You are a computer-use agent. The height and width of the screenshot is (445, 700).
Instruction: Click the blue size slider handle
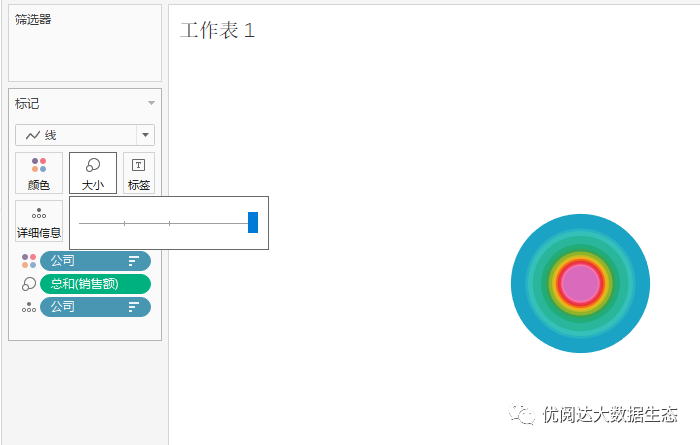point(253,222)
